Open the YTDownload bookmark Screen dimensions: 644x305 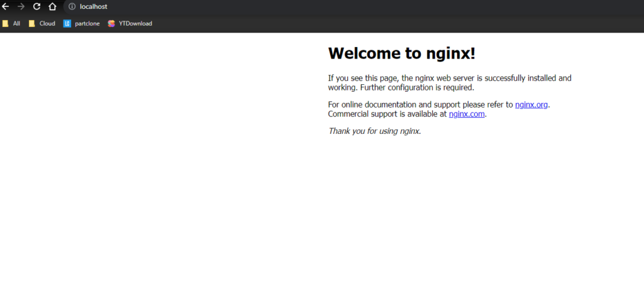click(130, 23)
